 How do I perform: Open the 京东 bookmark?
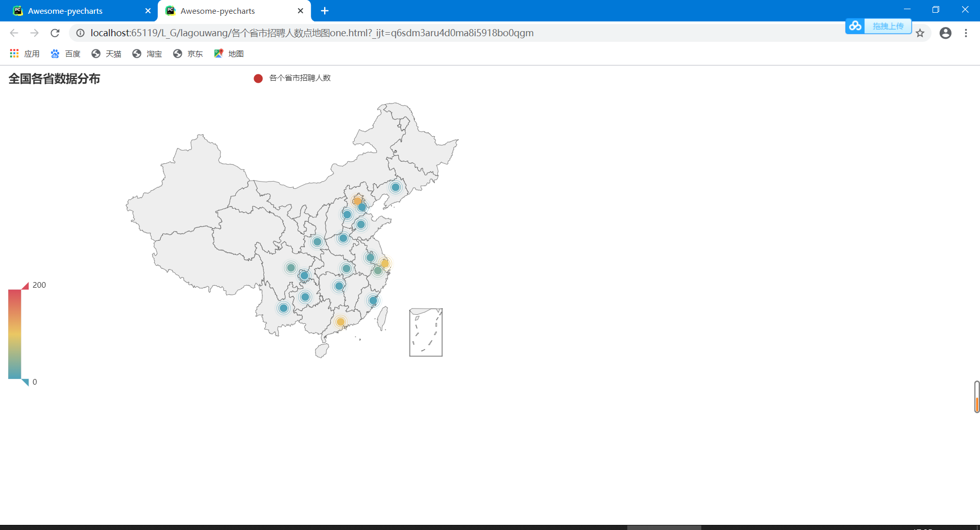point(188,54)
